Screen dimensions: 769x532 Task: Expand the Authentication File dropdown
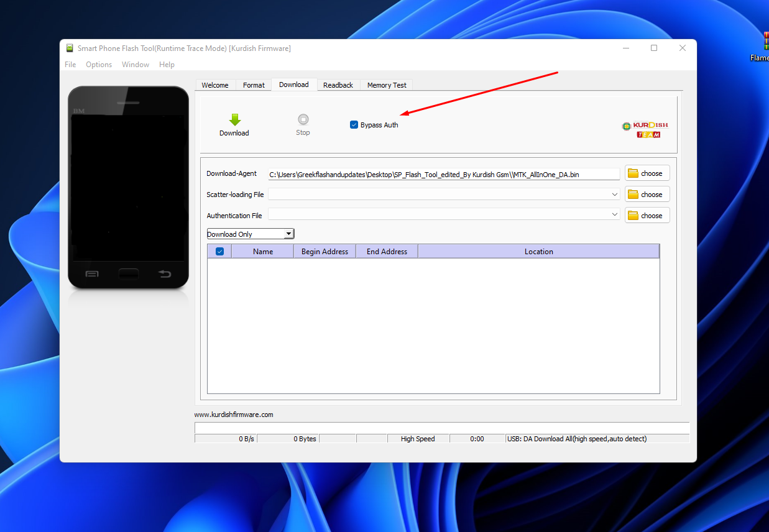614,215
